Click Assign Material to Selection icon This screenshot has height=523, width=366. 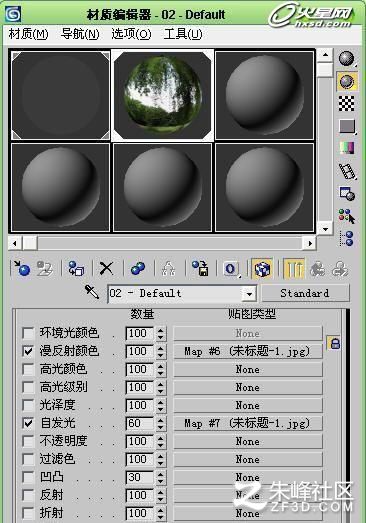click(76, 269)
